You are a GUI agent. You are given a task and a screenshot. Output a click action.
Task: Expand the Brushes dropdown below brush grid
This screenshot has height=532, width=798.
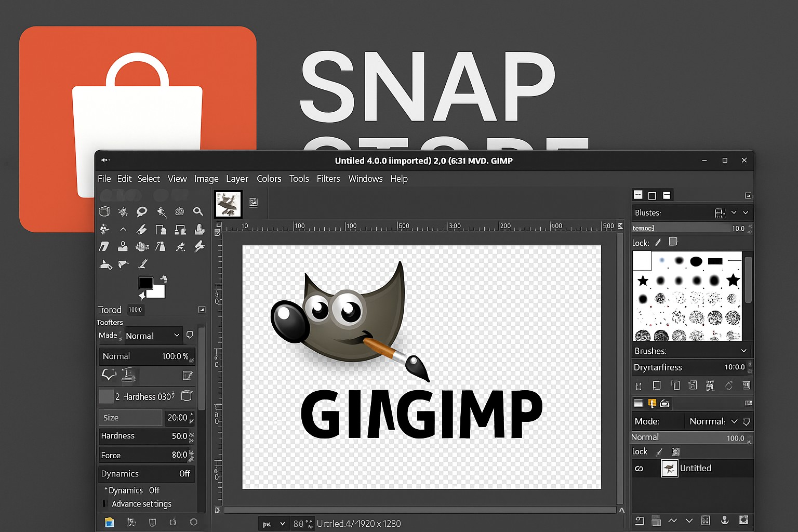point(690,351)
